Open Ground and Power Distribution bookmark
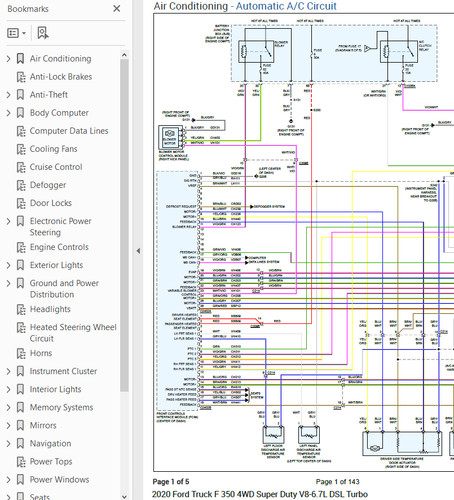Viewport: 454px width, 500px height. pos(64,289)
